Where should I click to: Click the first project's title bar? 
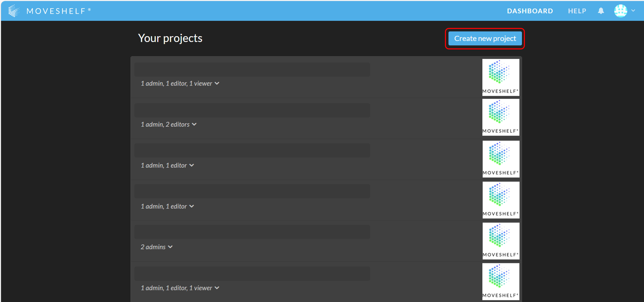click(252, 69)
